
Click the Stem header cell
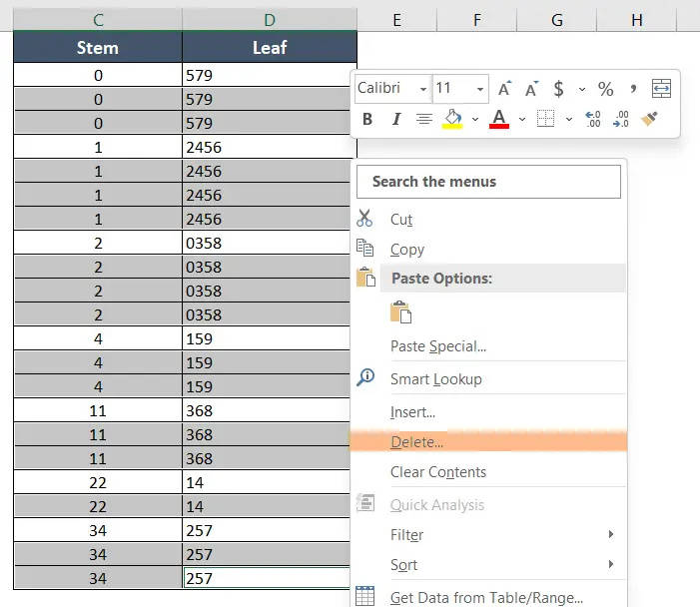pyautogui.click(x=98, y=47)
